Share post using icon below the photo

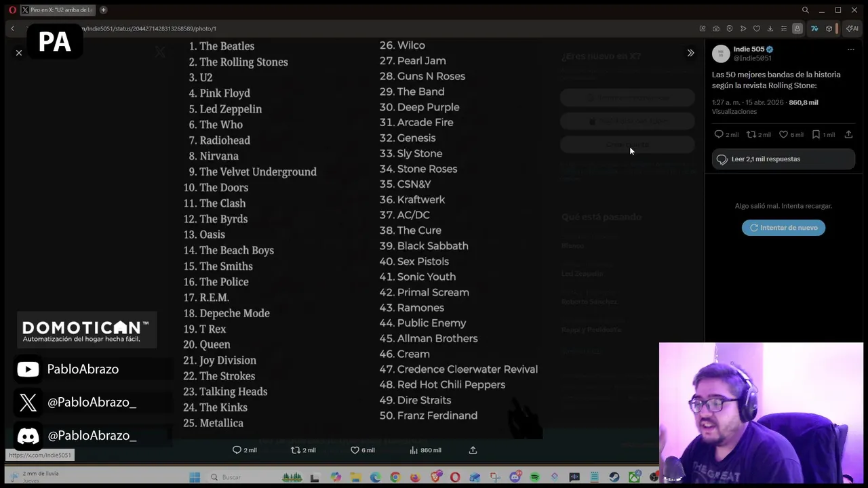[473, 450]
